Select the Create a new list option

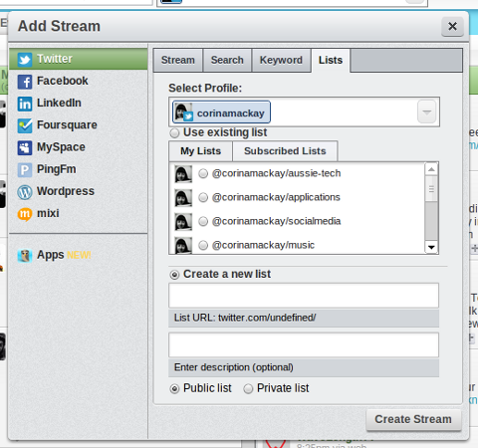(174, 275)
